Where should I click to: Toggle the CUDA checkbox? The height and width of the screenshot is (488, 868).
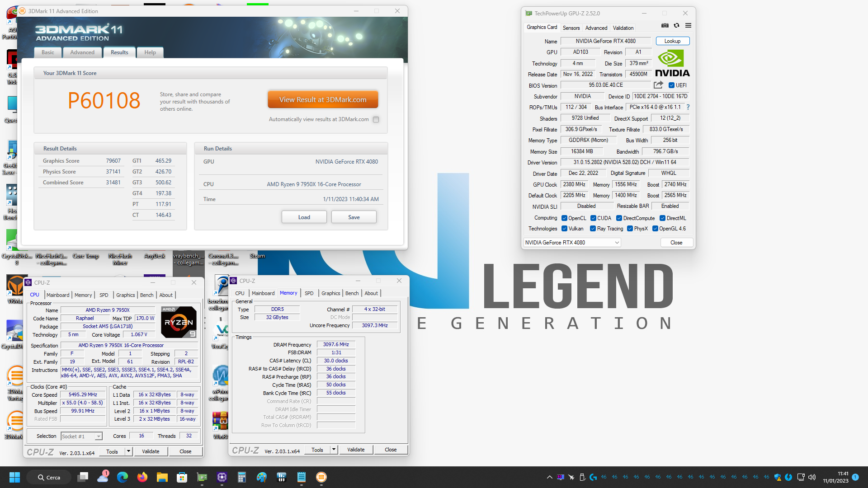[x=593, y=218]
